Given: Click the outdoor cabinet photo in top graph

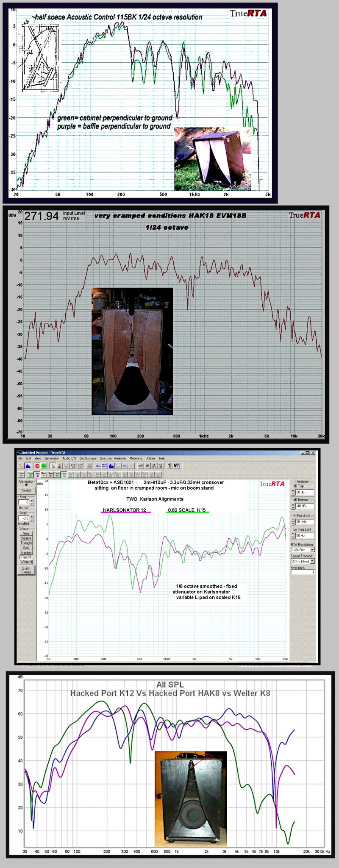Looking at the screenshot, I should (x=212, y=158).
